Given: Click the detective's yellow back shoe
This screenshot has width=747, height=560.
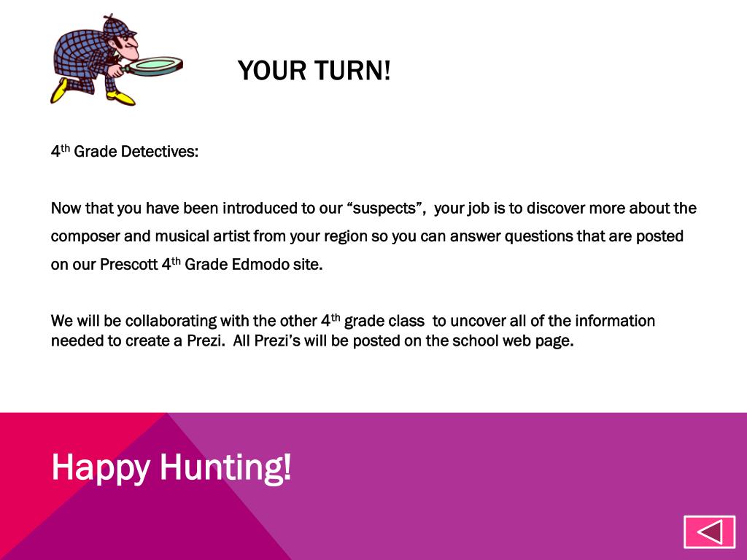Looking at the screenshot, I should click(x=59, y=90).
